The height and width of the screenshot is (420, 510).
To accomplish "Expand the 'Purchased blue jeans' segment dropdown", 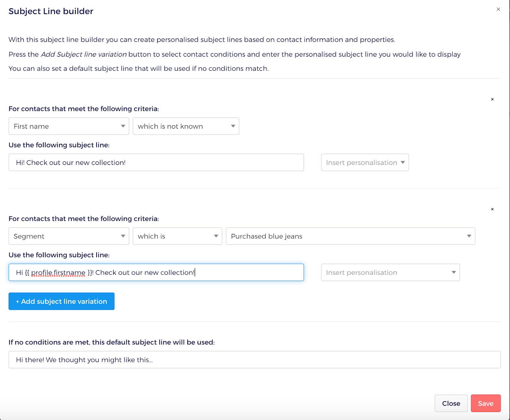I will (351, 236).
